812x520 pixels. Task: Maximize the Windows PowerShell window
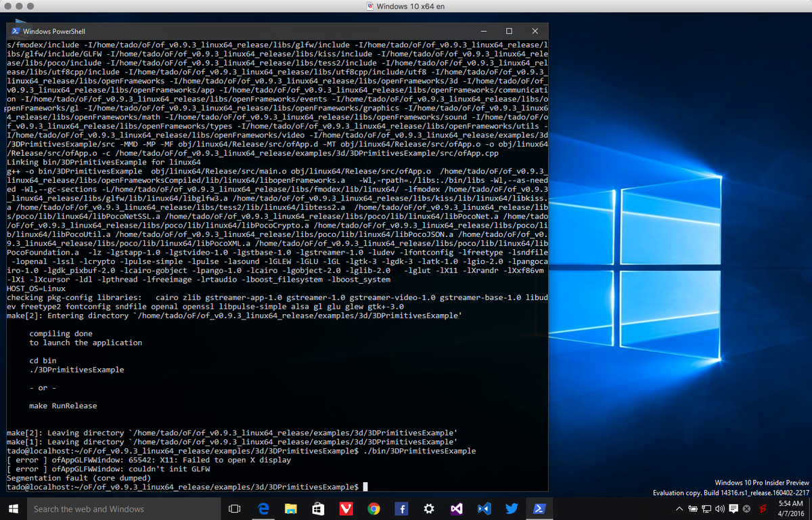coord(509,31)
